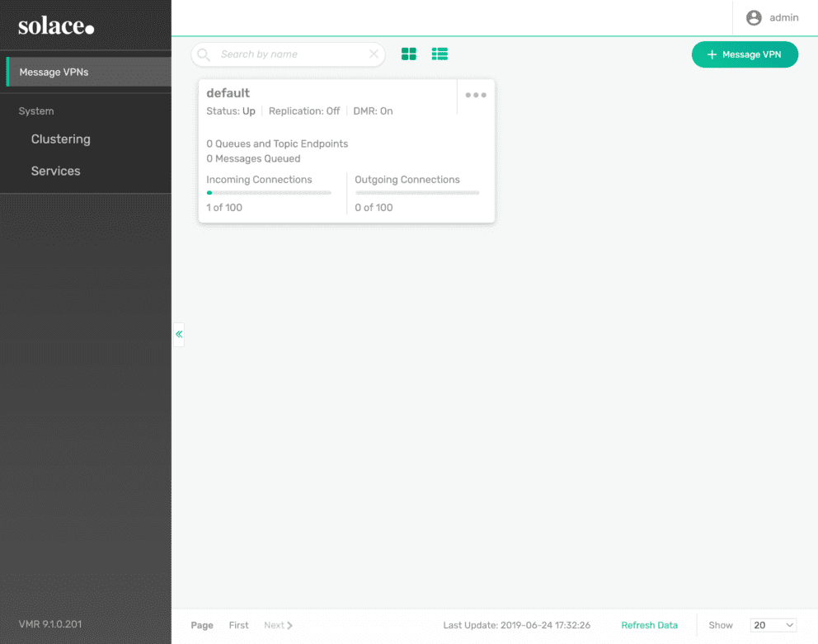
Task: Refresh the VPN data
Action: point(649,625)
